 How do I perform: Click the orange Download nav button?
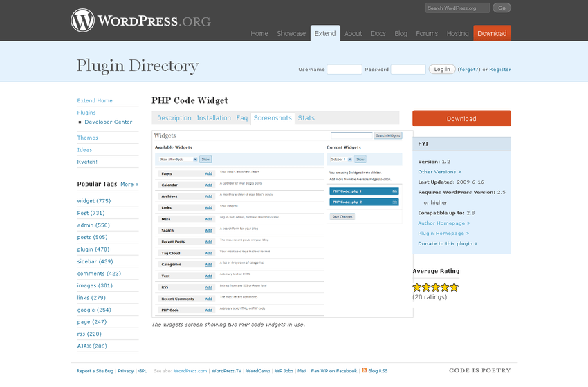coord(492,33)
